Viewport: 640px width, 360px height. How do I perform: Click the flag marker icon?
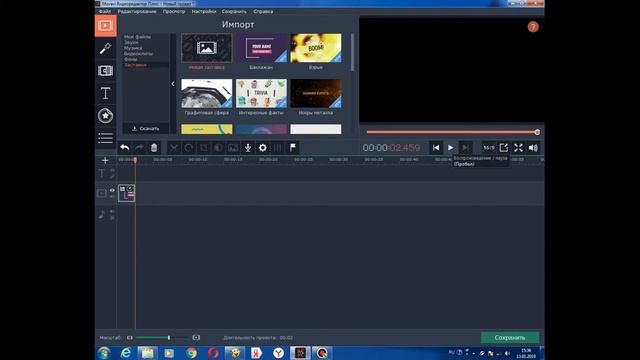coord(293,148)
